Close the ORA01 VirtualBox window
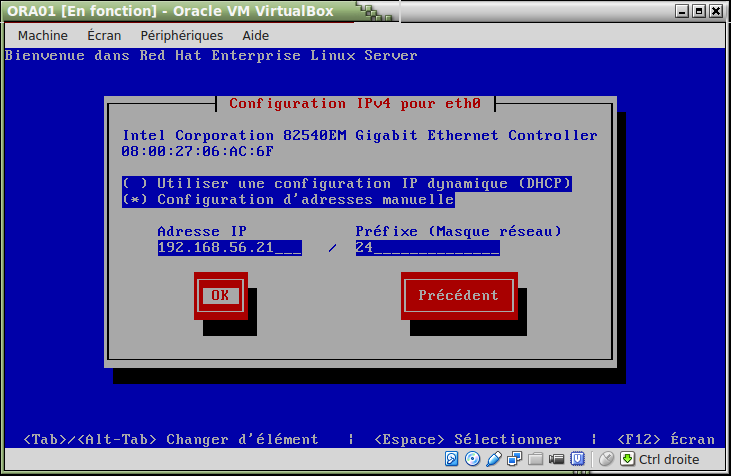This screenshot has width=731, height=476. click(716, 11)
